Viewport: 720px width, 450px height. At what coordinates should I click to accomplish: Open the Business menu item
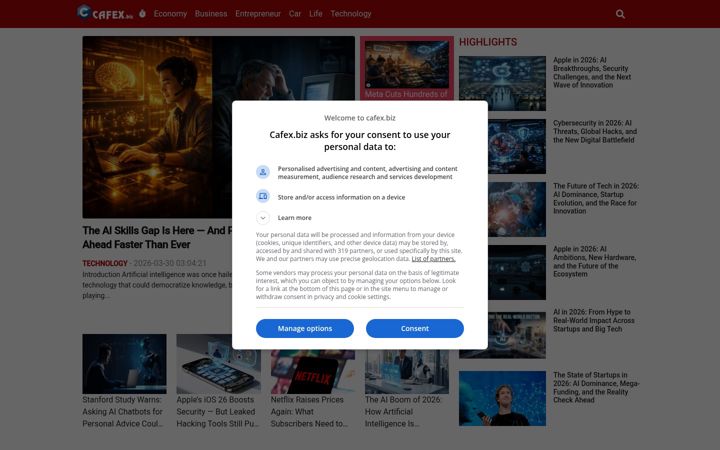point(211,14)
